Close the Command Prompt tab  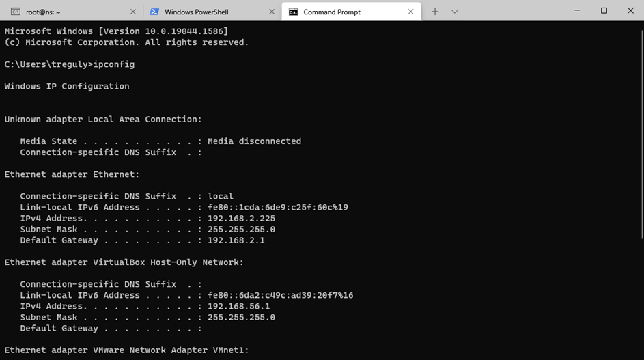(410, 12)
